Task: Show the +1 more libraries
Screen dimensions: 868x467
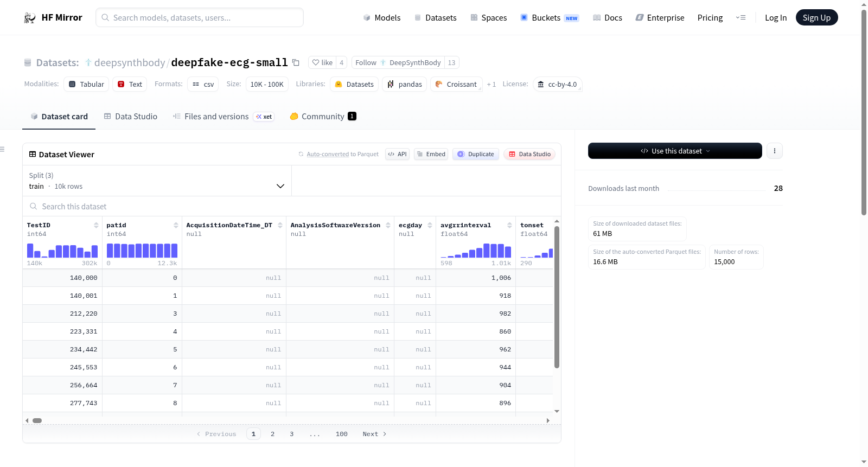Action: click(x=492, y=84)
